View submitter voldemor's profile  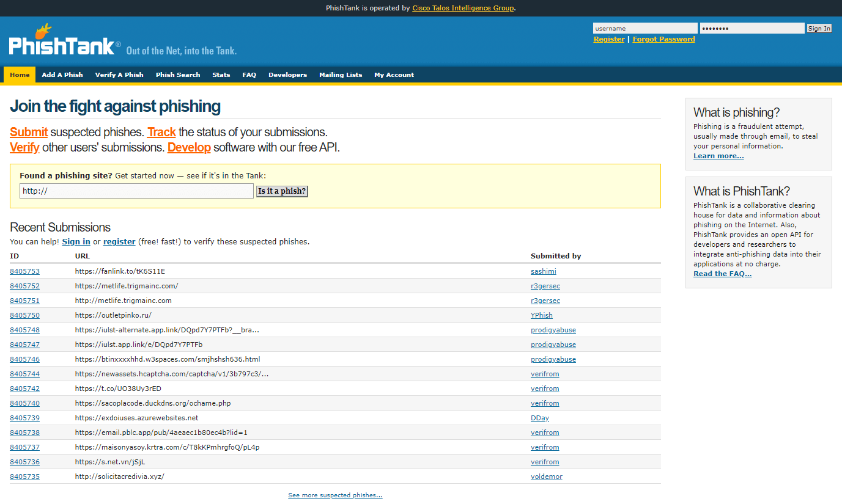(547, 477)
